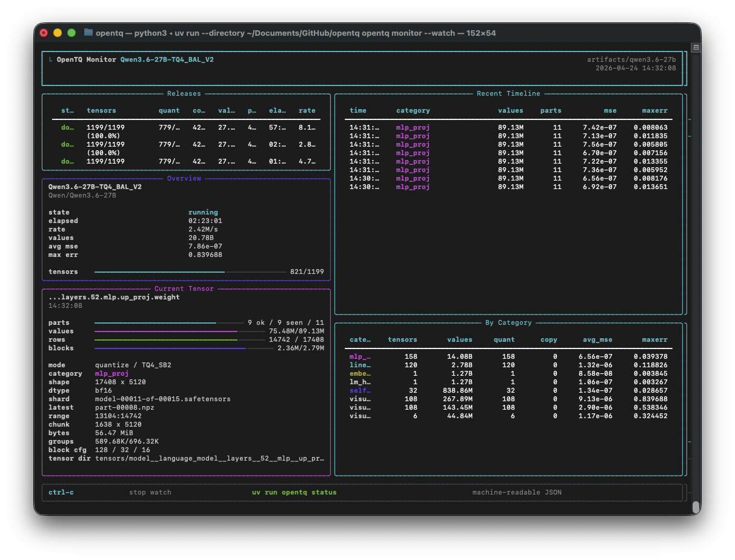Click the maxerr value 0.011835 in timeline

pyautogui.click(x=651, y=136)
